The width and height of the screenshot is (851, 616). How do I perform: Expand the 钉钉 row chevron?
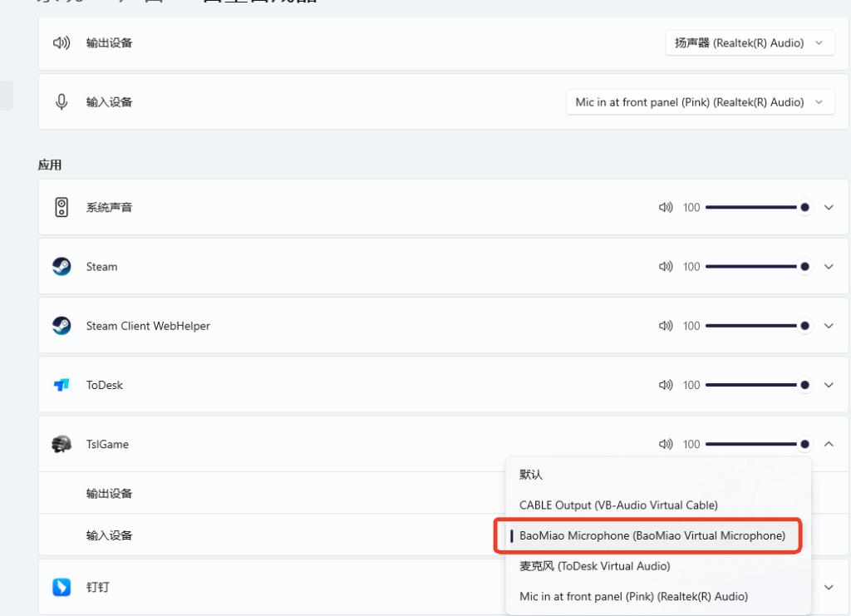(x=829, y=587)
